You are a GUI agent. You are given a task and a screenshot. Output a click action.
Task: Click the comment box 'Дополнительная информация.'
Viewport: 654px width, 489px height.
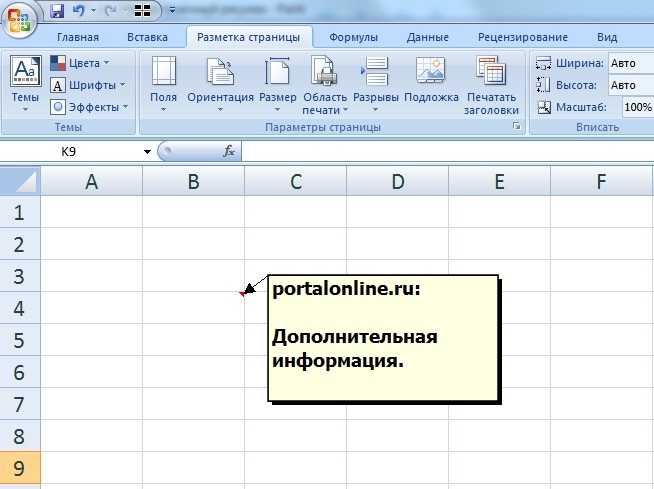point(383,338)
